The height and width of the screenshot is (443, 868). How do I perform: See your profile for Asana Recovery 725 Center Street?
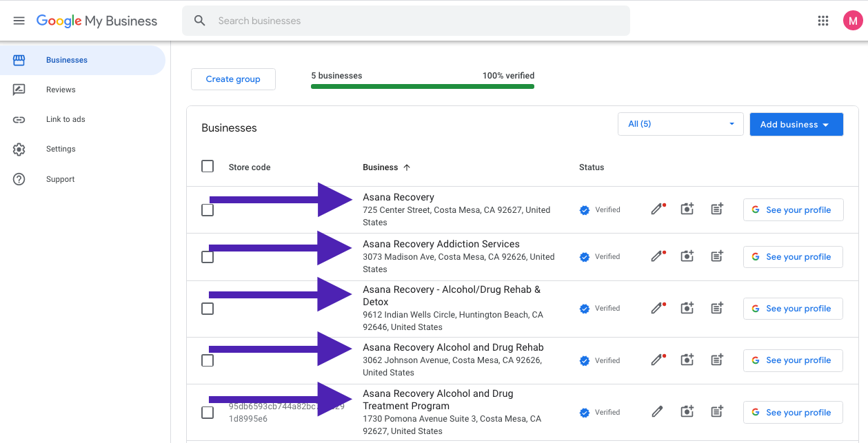pyautogui.click(x=793, y=210)
